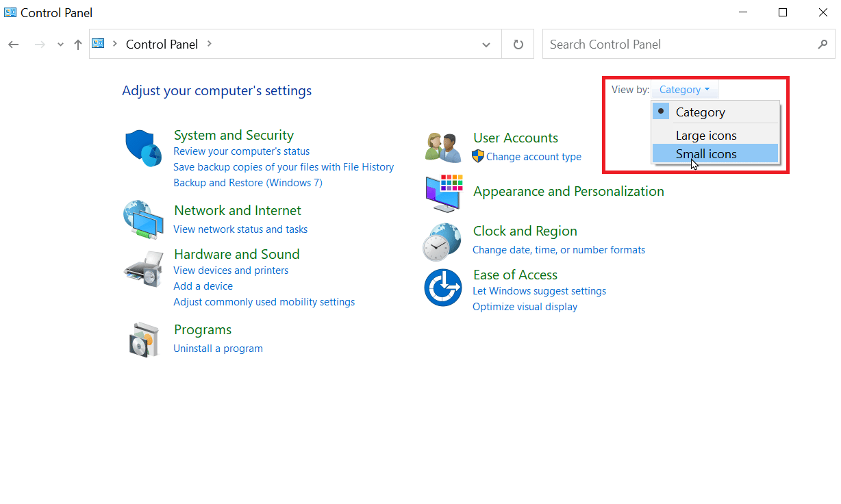The width and height of the screenshot is (841, 504).
Task: Open Ease of Access heading
Action: 515,275
